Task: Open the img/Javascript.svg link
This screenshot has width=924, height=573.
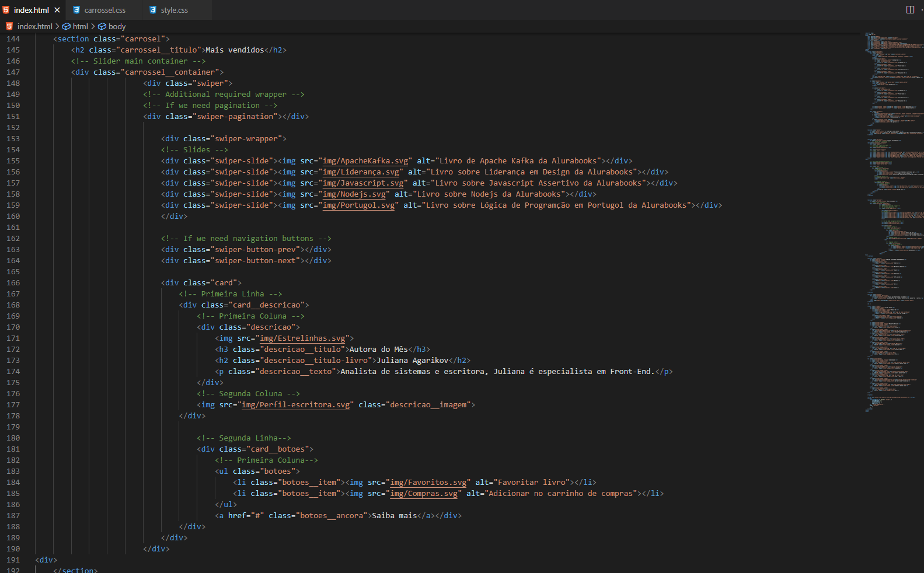Action: point(363,183)
